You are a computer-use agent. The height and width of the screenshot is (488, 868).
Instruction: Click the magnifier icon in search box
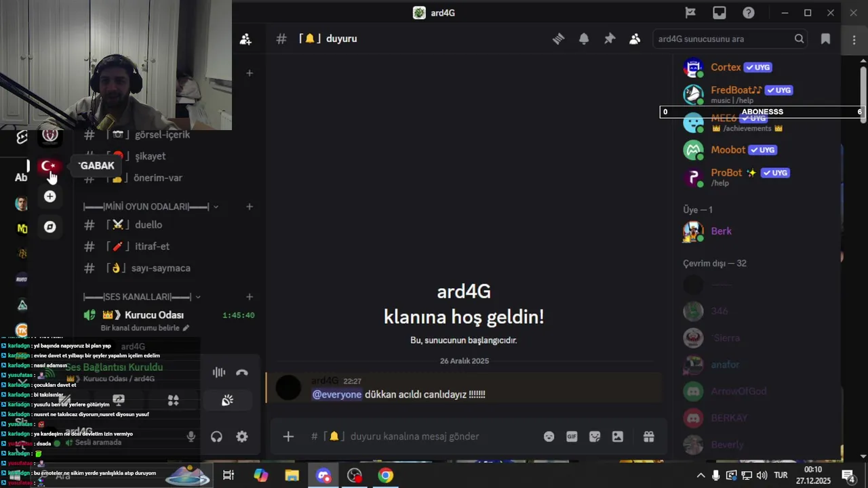(800, 39)
